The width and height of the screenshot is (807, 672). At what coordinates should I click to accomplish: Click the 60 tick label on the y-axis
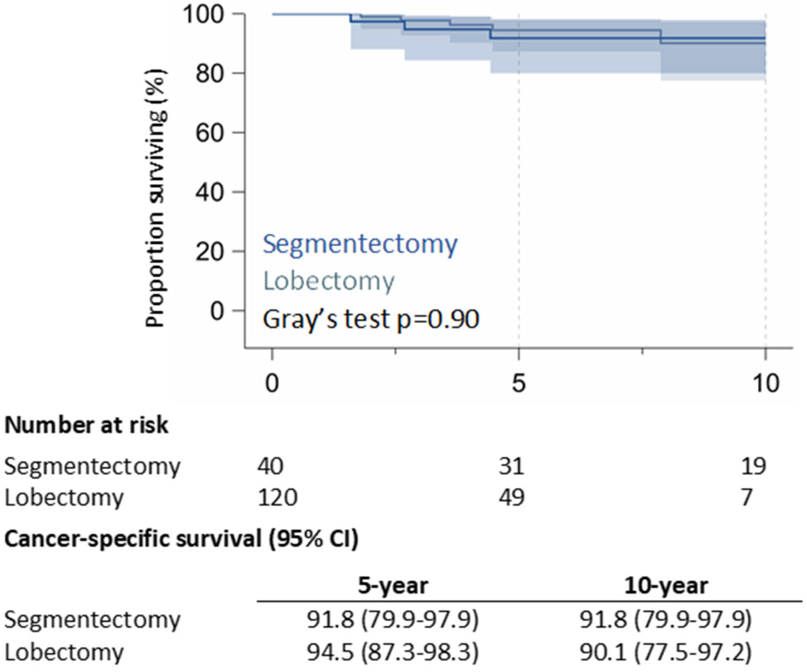click(x=210, y=132)
